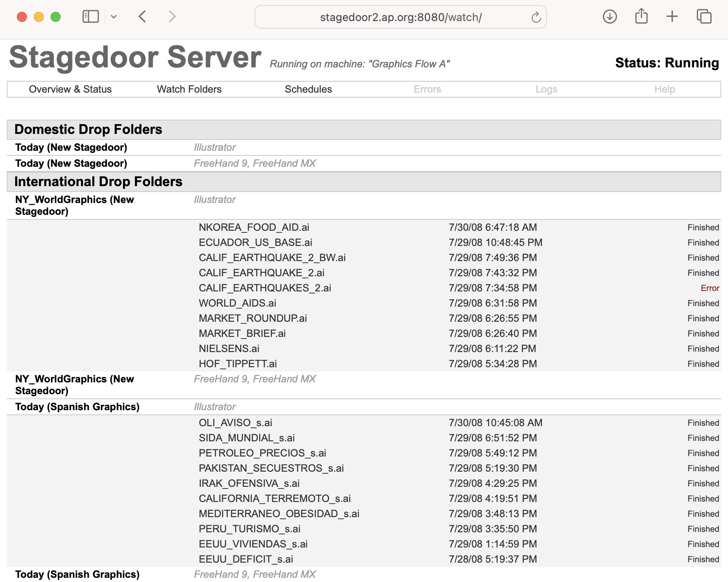Click the EEUU_VIVIENDAS_s.ai file name
This screenshot has height=582, width=728.
tap(253, 544)
